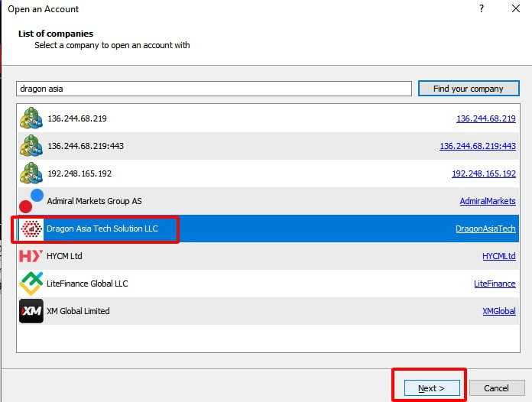Cancel the account opening dialog

pos(496,388)
